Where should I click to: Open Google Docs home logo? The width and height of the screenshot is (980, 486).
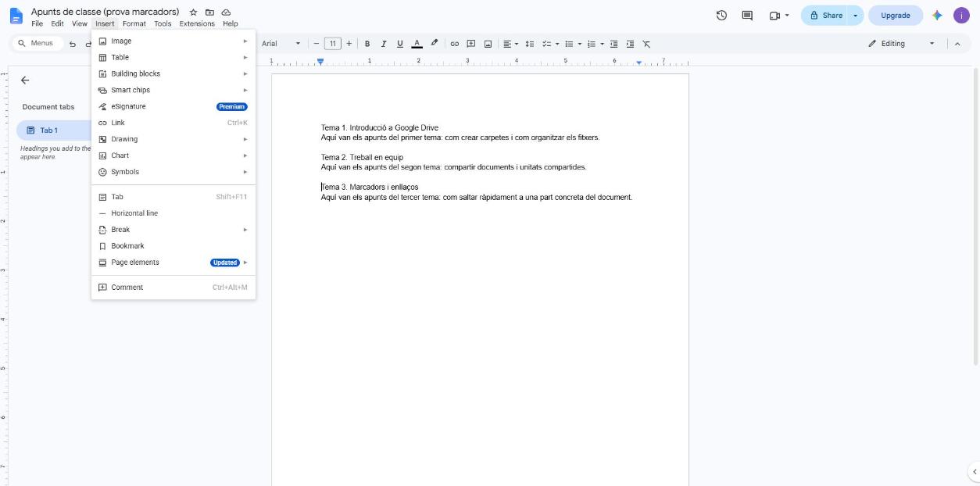(x=16, y=16)
